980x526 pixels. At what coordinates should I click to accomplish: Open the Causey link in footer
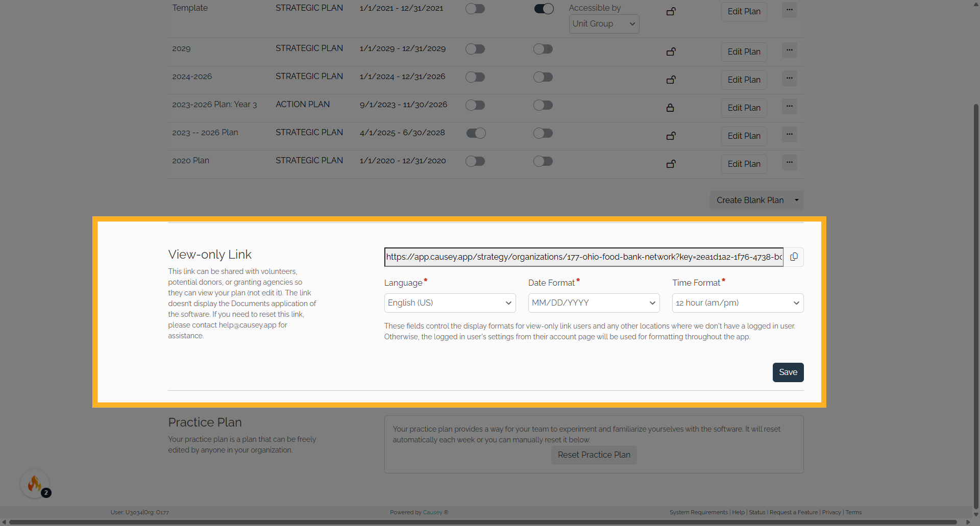coord(432,513)
